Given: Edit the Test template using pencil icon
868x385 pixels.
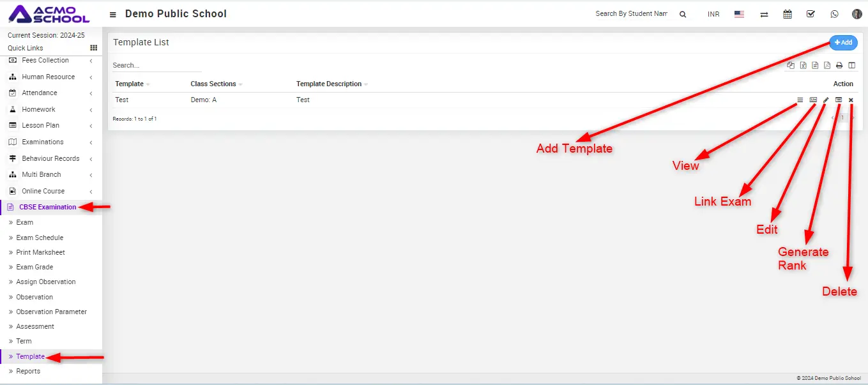Looking at the screenshot, I should [826, 100].
